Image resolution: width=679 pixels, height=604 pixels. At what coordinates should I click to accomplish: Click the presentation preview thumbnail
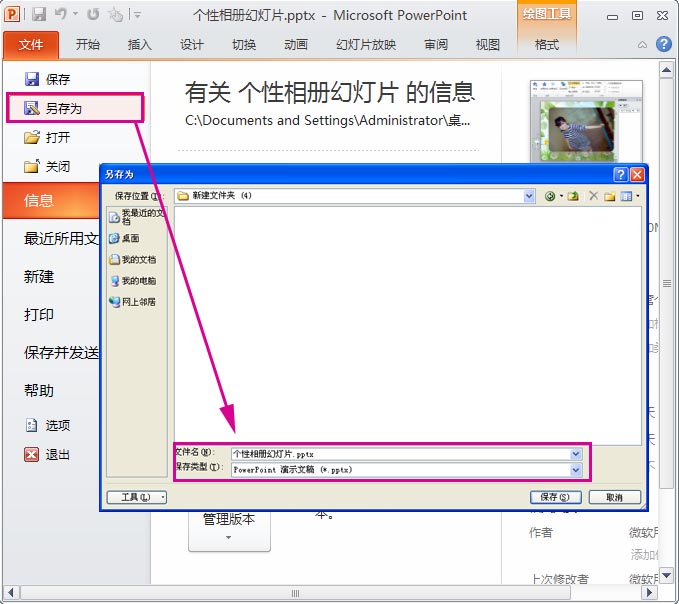click(586, 121)
